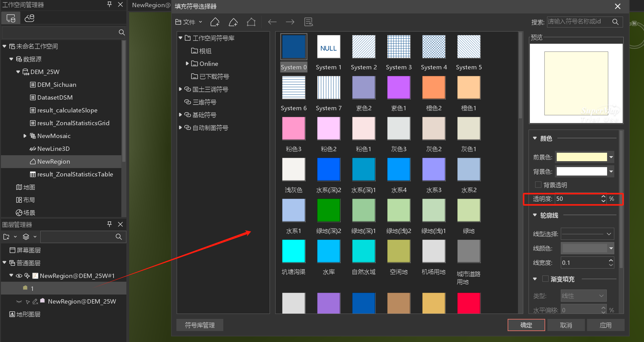This screenshot has height=342, width=644.
Task: Click the layer stack icon in layer manager
Action: pyautogui.click(x=26, y=237)
